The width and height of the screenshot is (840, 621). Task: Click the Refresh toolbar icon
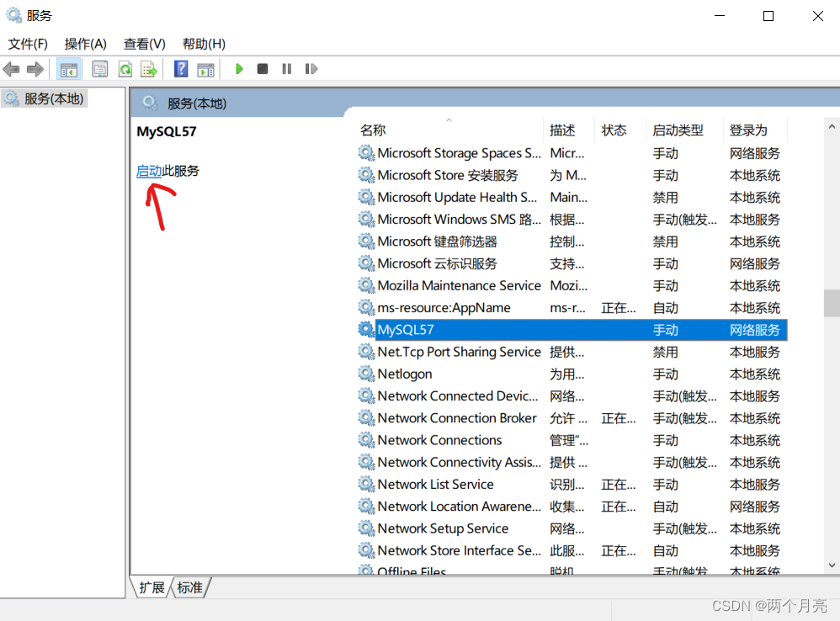125,69
